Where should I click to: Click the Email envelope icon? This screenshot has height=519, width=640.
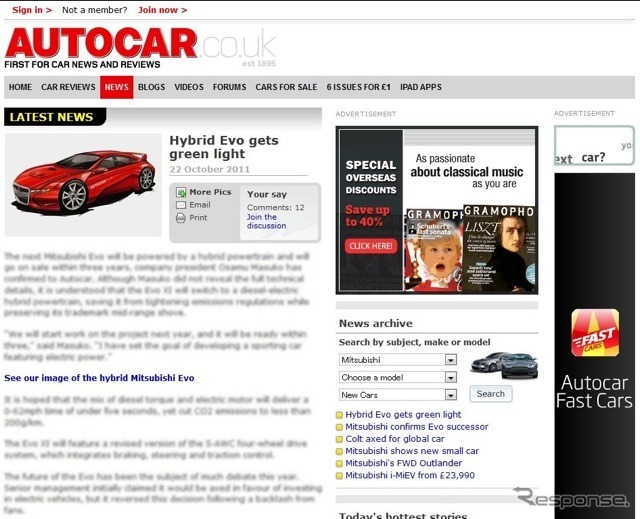pos(180,205)
